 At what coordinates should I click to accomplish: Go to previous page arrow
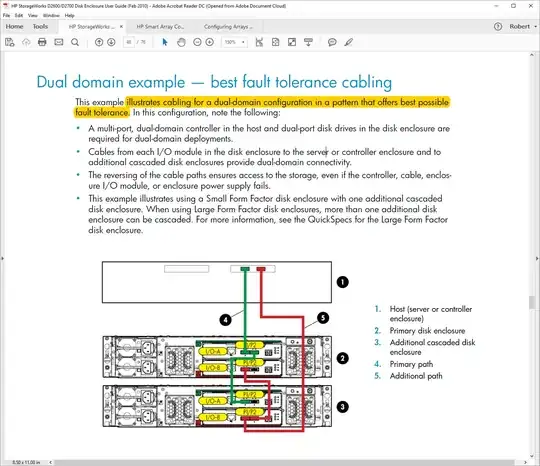pos(99,42)
